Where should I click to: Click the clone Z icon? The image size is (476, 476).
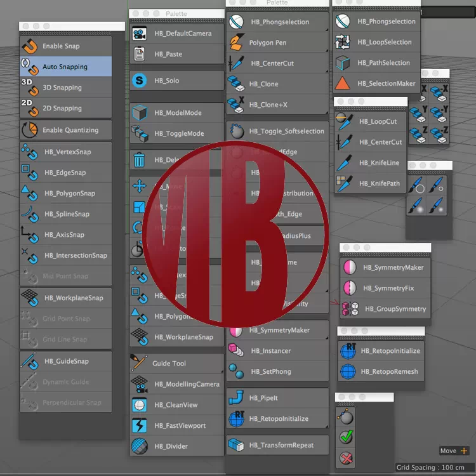(419, 135)
